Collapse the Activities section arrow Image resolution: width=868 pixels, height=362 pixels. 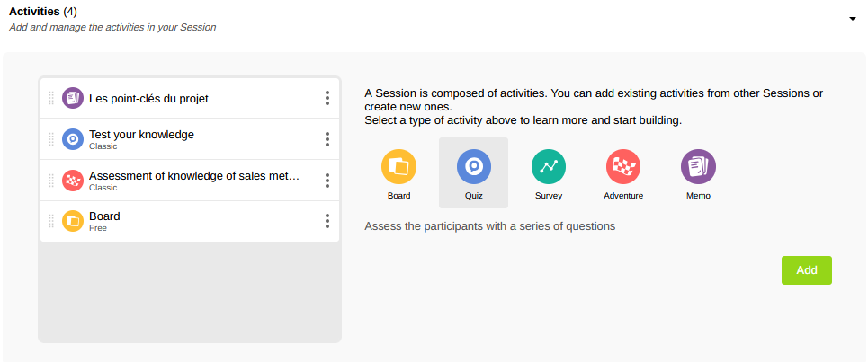pos(852,19)
